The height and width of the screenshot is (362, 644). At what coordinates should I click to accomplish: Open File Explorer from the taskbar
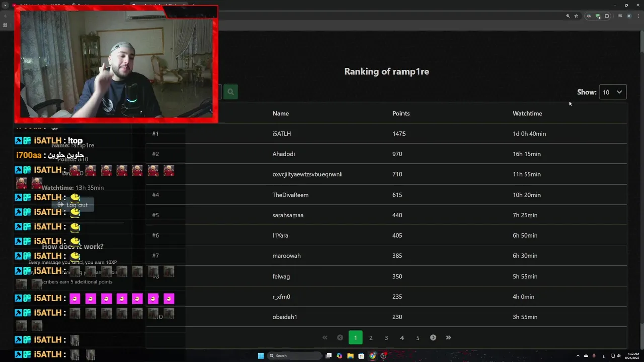(x=350, y=356)
